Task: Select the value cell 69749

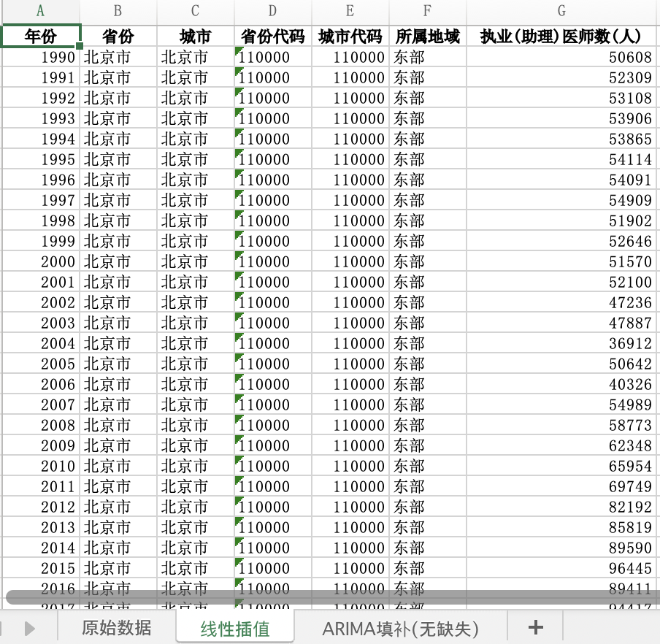Action: 561,487
